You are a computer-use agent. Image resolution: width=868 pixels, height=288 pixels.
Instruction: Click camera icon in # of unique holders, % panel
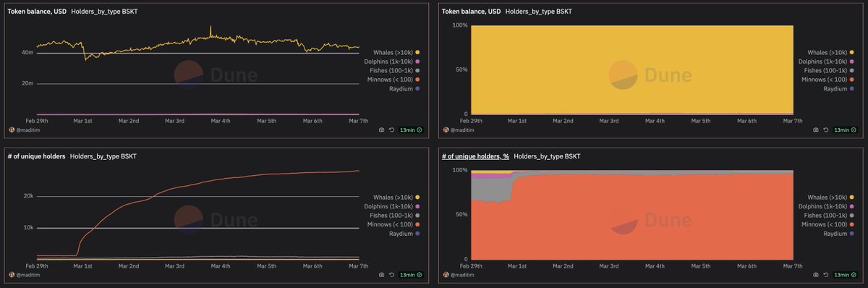tap(816, 275)
